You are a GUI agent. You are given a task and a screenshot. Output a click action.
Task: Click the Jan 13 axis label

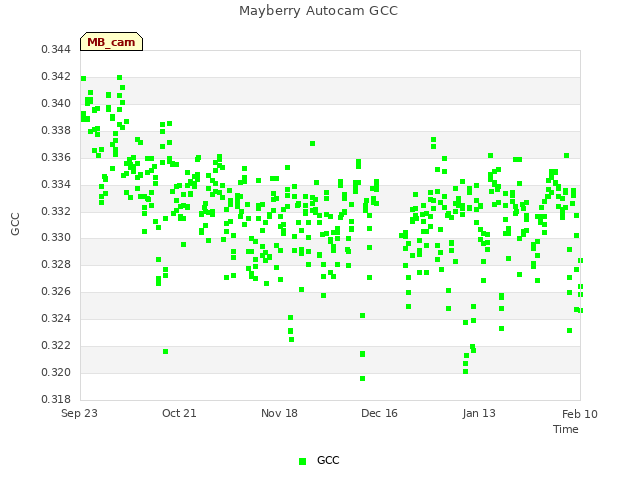[x=479, y=413]
